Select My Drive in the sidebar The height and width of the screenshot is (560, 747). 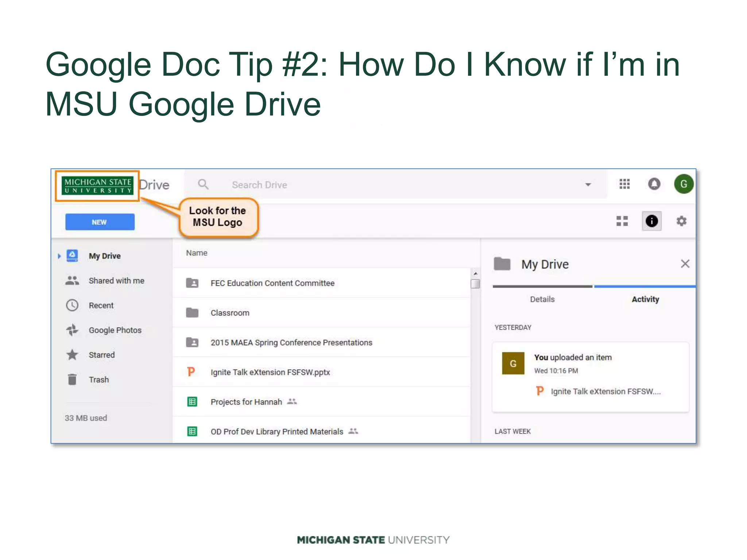(105, 256)
